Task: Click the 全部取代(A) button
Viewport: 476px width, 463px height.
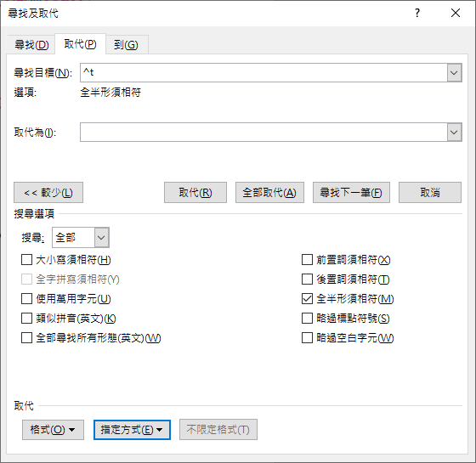Action: click(x=269, y=192)
